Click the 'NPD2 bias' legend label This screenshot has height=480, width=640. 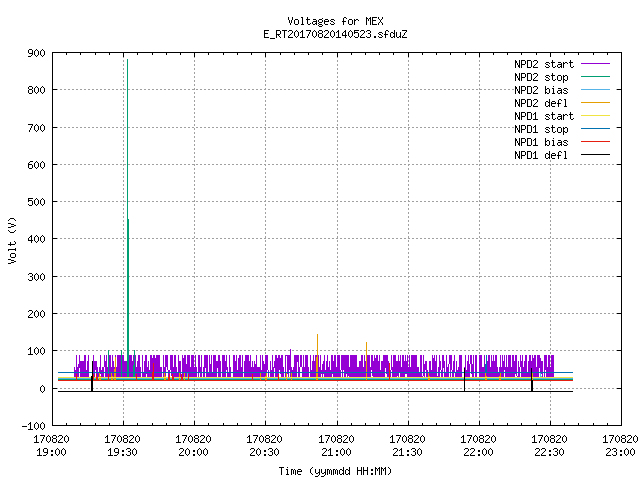541,90
